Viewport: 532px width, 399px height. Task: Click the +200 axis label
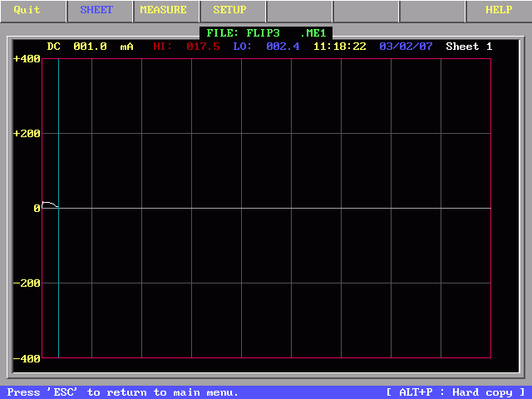point(27,134)
